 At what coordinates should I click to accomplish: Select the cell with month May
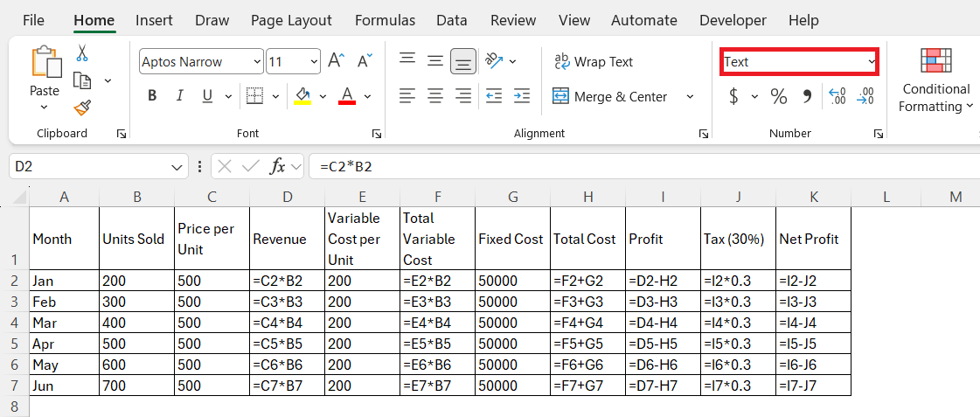click(x=64, y=365)
